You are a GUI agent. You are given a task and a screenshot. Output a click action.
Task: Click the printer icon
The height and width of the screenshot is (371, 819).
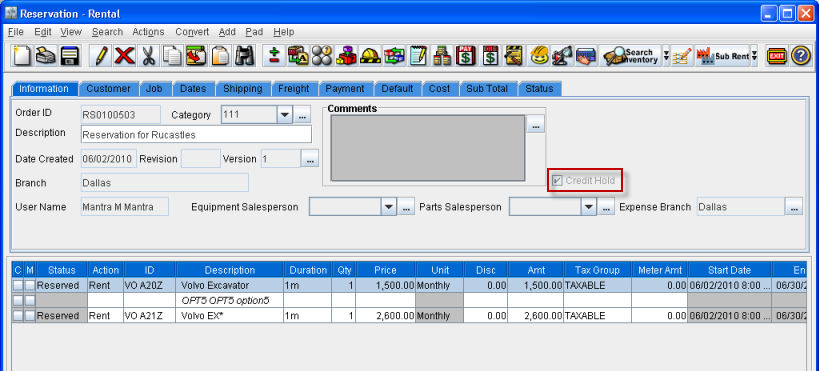(46, 55)
